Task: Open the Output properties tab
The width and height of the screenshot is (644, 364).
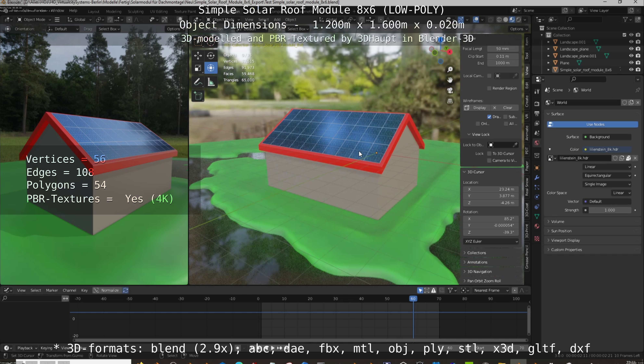Action: pos(537,113)
